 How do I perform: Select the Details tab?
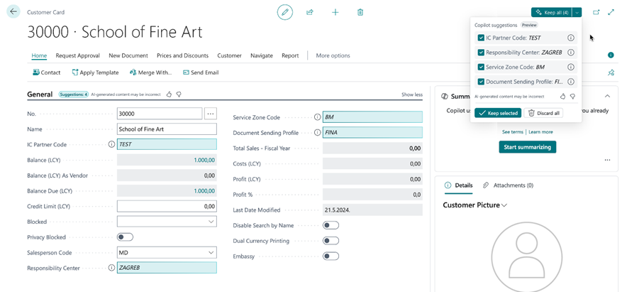(459, 185)
